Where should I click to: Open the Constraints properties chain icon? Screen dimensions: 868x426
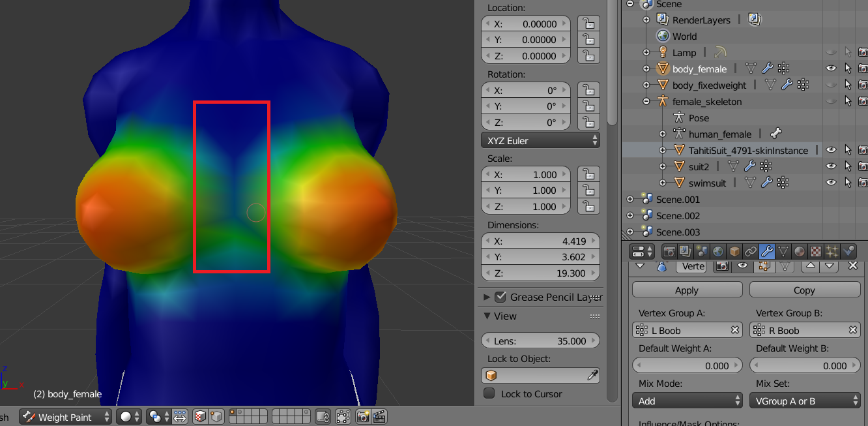click(750, 251)
